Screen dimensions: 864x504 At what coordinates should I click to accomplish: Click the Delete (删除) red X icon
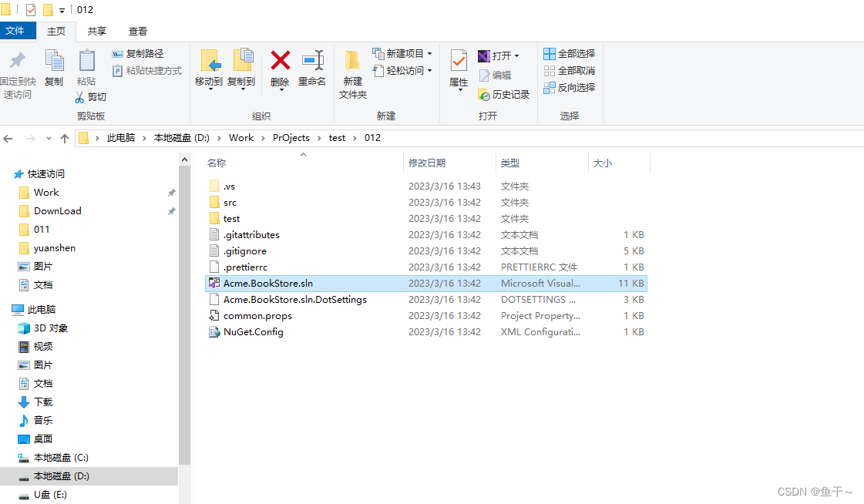click(280, 62)
